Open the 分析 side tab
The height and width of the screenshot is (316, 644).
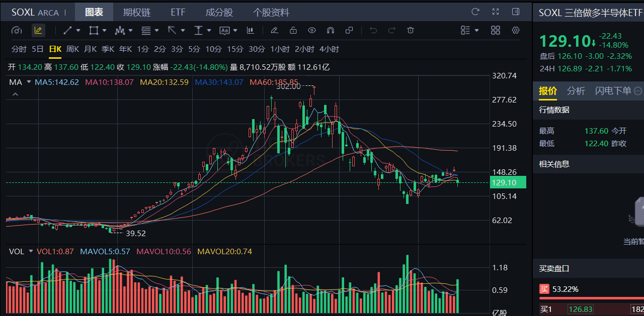[576, 91]
